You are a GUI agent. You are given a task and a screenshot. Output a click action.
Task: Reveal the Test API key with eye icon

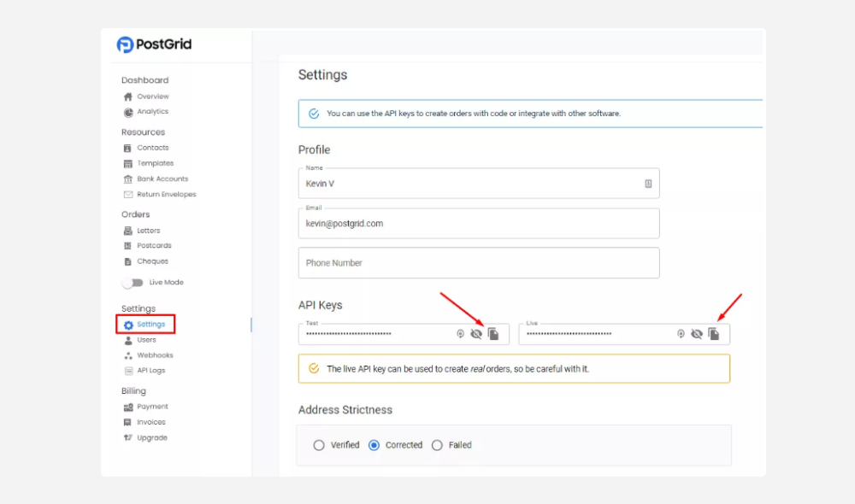476,334
